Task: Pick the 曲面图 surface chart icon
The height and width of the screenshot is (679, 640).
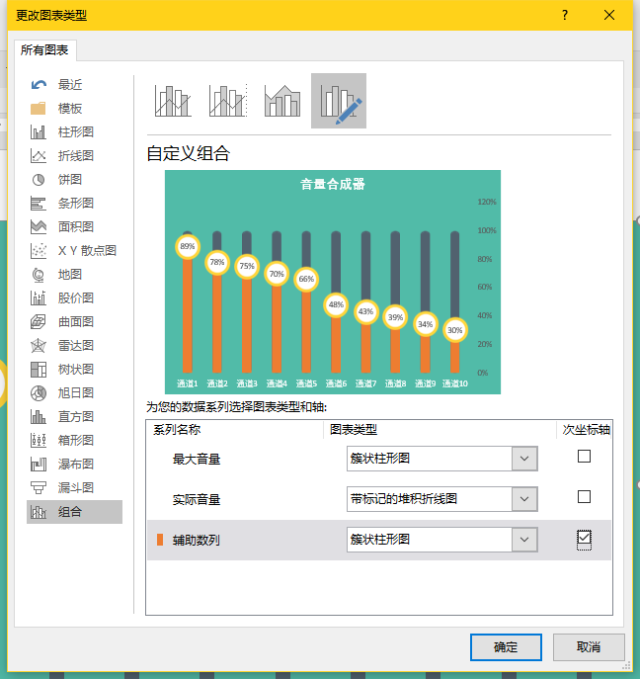Action: [x=39, y=322]
